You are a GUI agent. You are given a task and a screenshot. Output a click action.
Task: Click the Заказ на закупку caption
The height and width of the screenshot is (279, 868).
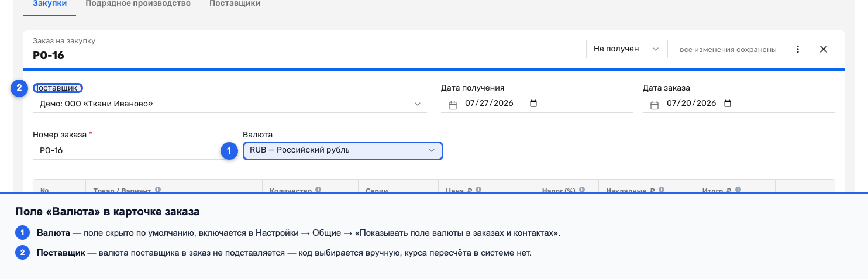pyautogui.click(x=64, y=41)
